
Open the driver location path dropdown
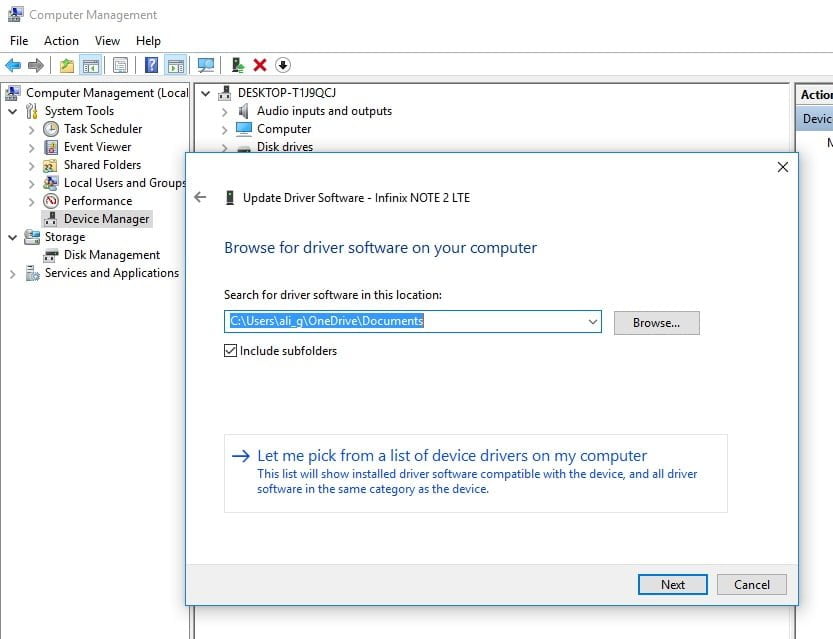point(592,322)
